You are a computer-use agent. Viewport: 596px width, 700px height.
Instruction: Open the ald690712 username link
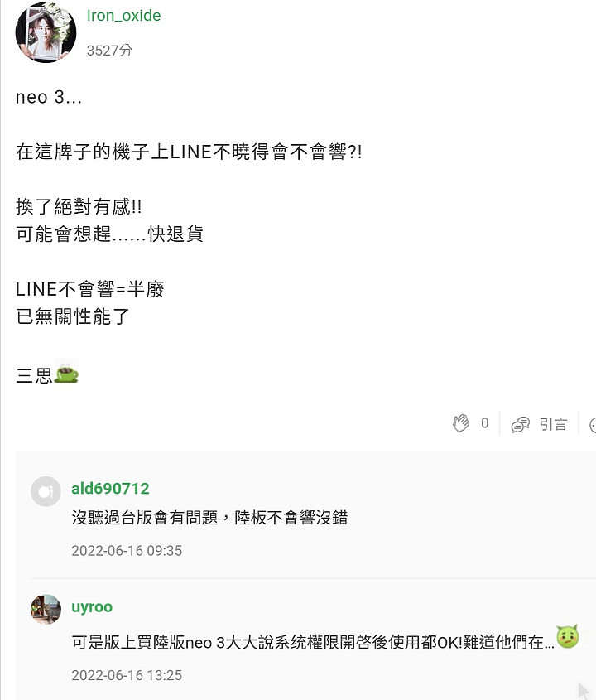point(110,489)
